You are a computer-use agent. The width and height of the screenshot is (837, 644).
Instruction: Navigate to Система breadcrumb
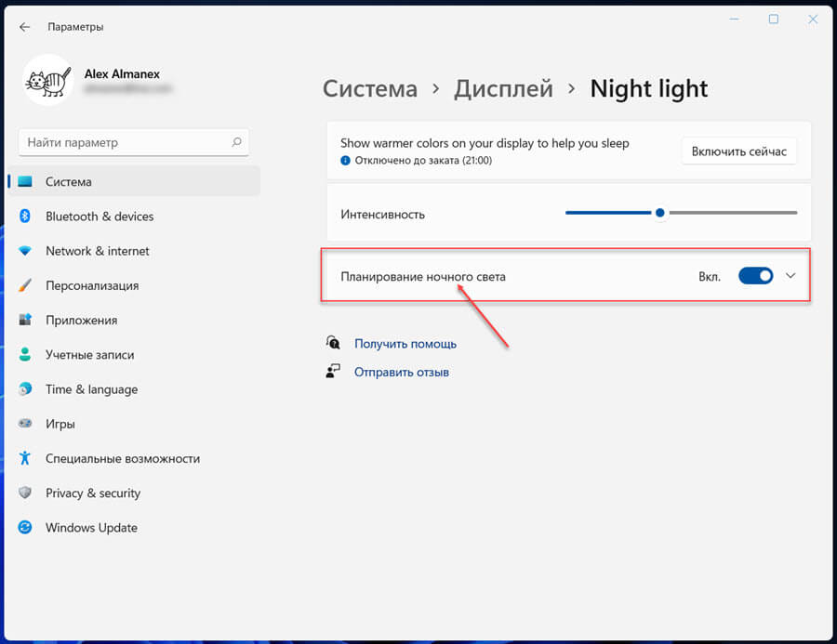coord(370,88)
